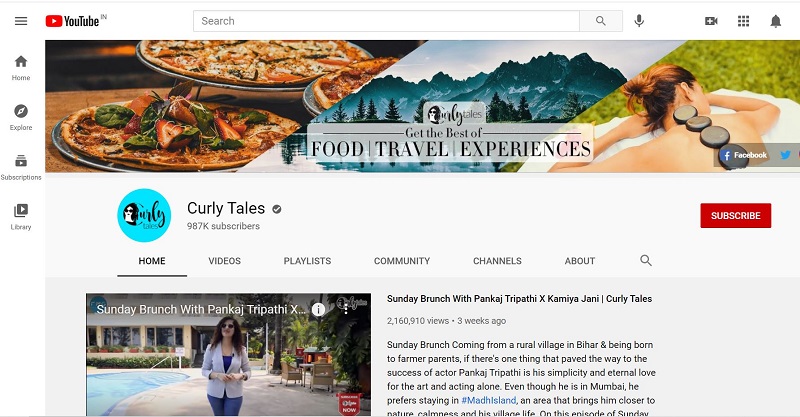Viewport: 800px width, 417px height.
Task: Search within channel using tab magnifier
Action: [646, 260]
